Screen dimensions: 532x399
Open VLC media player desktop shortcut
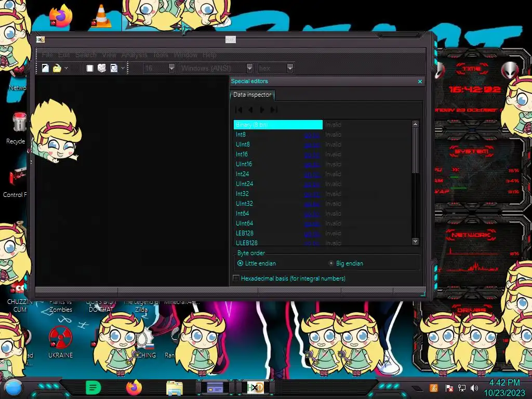pos(101,16)
